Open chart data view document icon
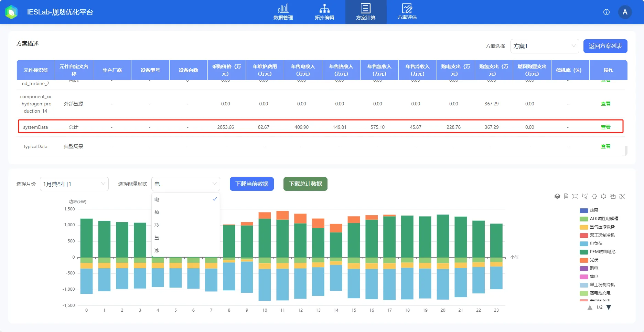 pyautogui.click(x=566, y=196)
